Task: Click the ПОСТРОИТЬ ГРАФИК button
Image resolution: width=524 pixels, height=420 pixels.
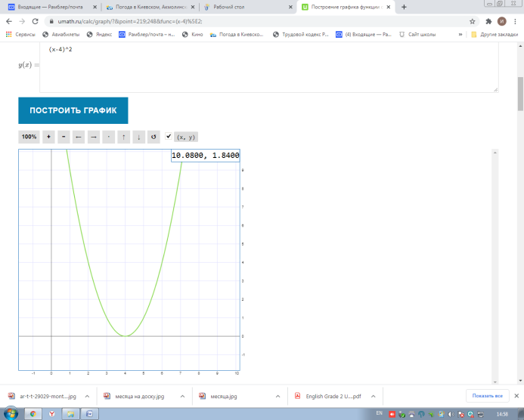Action: pos(73,110)
